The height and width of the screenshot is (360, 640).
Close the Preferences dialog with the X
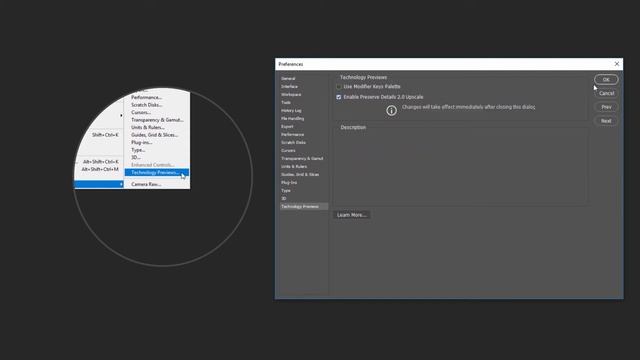(617, 64)
